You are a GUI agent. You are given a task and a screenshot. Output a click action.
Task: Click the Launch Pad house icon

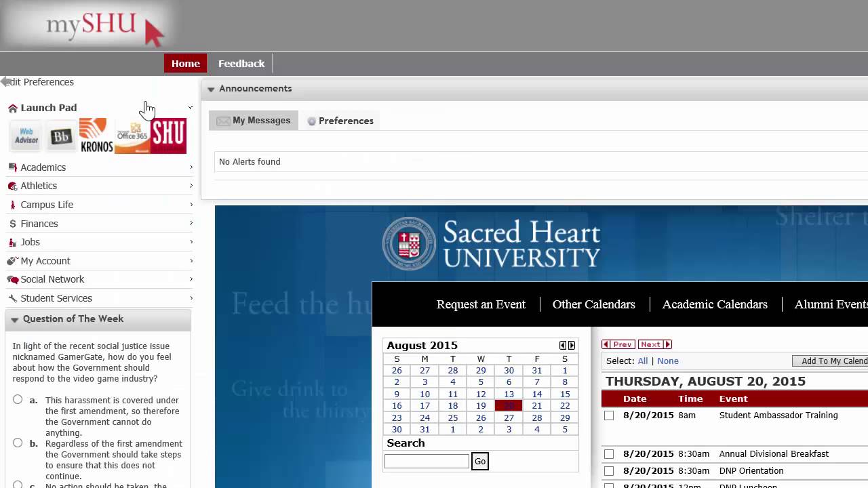click(12, 108)
